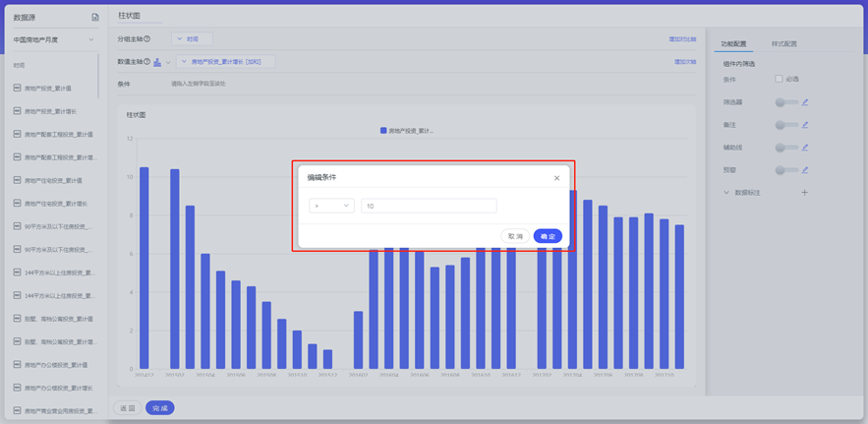This screenshot has width=868, height=424.
Task: Click the condition value field containing 10
Action: pos(428,206)
